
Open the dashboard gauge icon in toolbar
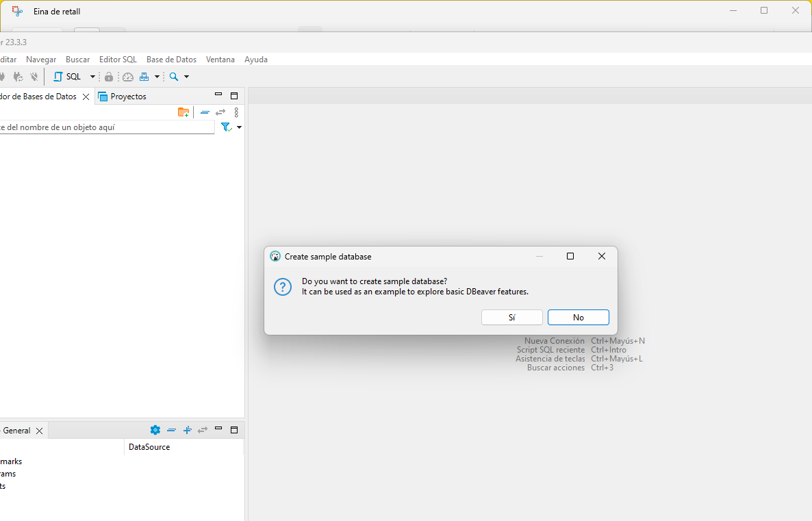127,77
